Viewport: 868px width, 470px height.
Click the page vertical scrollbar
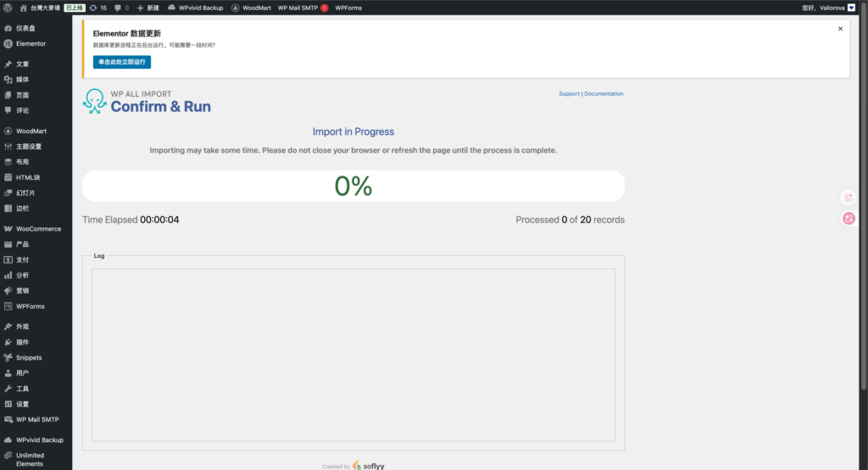coord(863,194)
